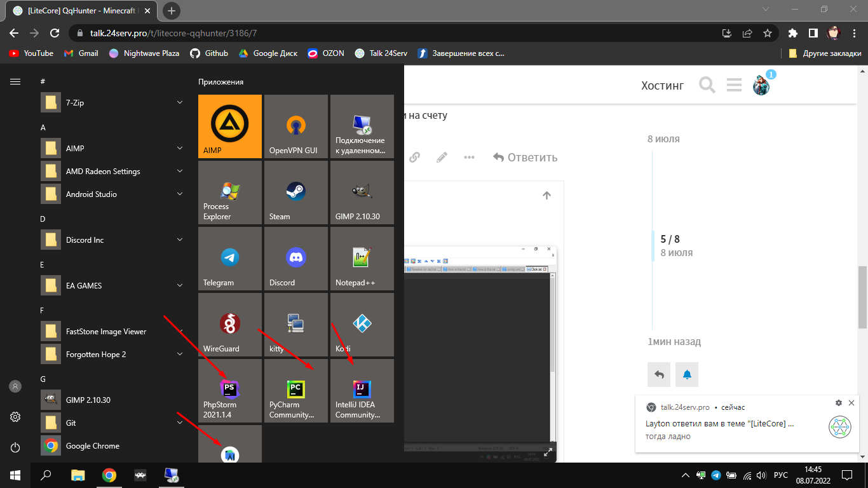Open the AIMP tile in Start menu
This screenshot has height=488, width=868.
coord(229,126)
